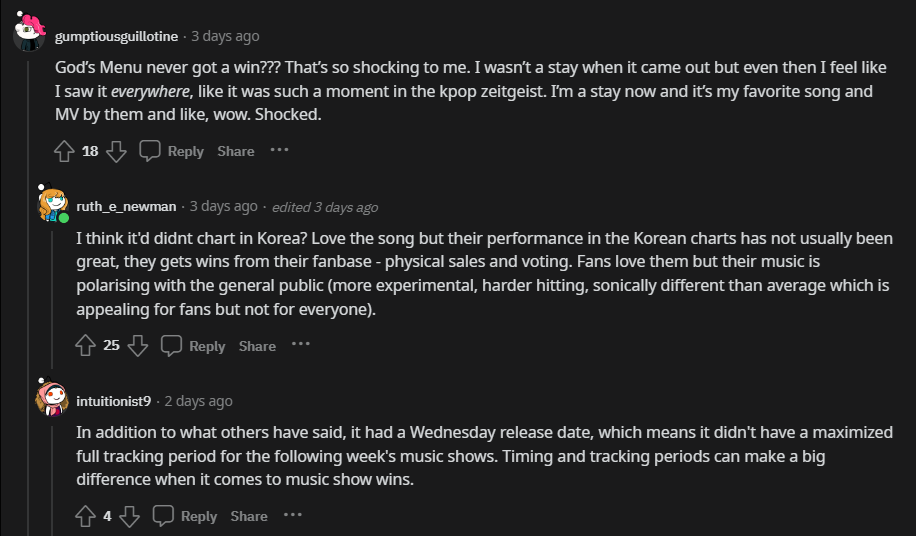The height and width of the screenshot is (536, 916).
Task: Share gumptiousguillotine's comment
Action: [236, 151]
